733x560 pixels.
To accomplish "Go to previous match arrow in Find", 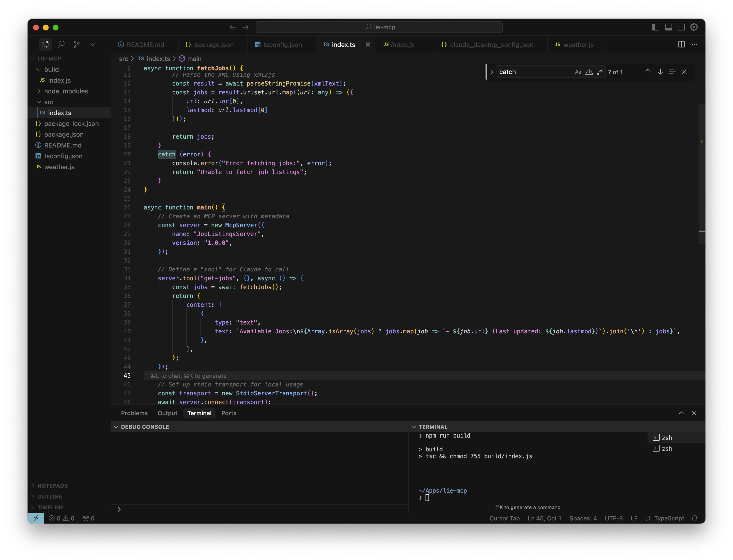I will [648, 72].
